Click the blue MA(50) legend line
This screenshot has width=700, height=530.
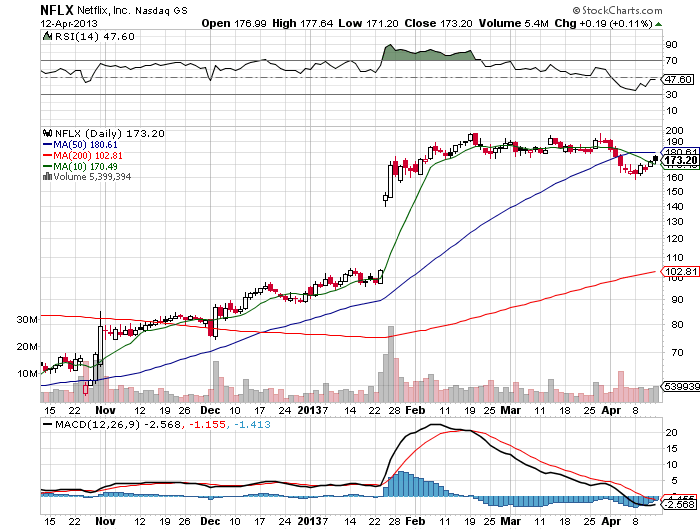(47, 144)
